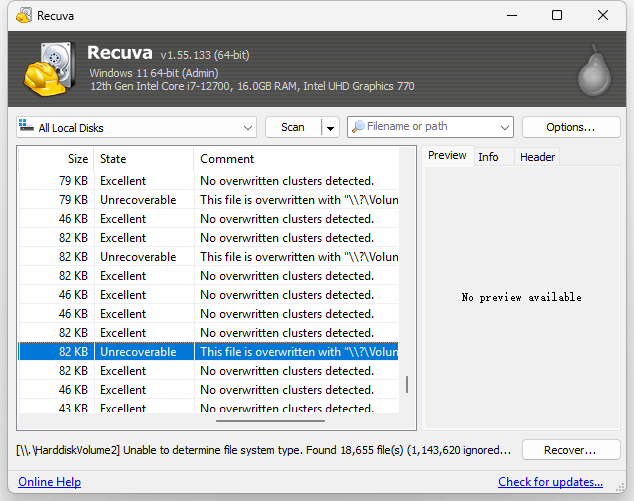Click the Piriform pear logo

tap(594, 70)
